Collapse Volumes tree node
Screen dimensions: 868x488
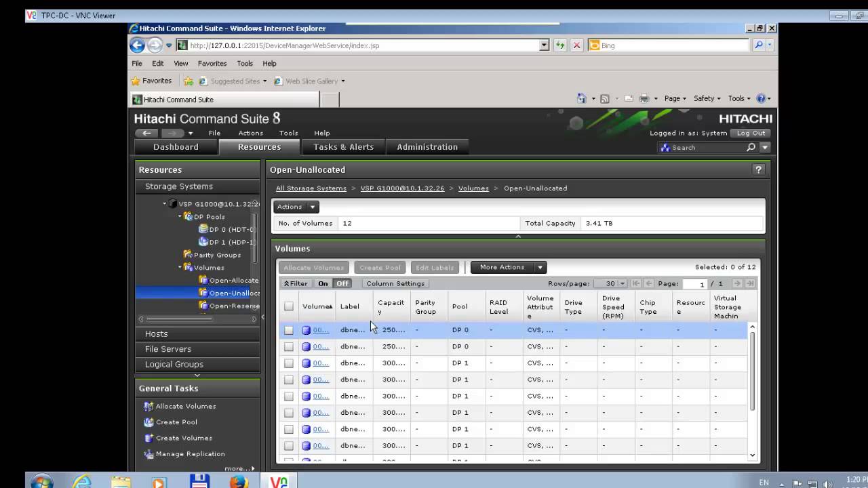pyautogui.click(x=180, y=267)
